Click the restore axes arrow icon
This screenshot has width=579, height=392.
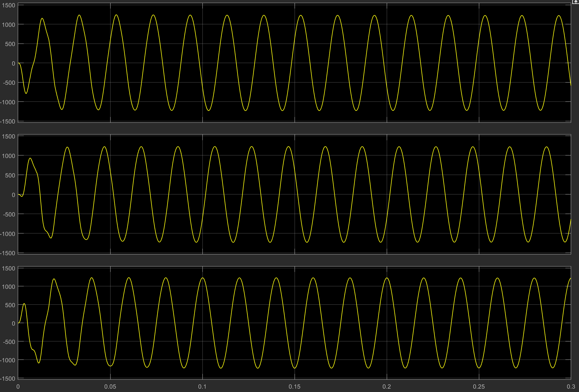575,2
